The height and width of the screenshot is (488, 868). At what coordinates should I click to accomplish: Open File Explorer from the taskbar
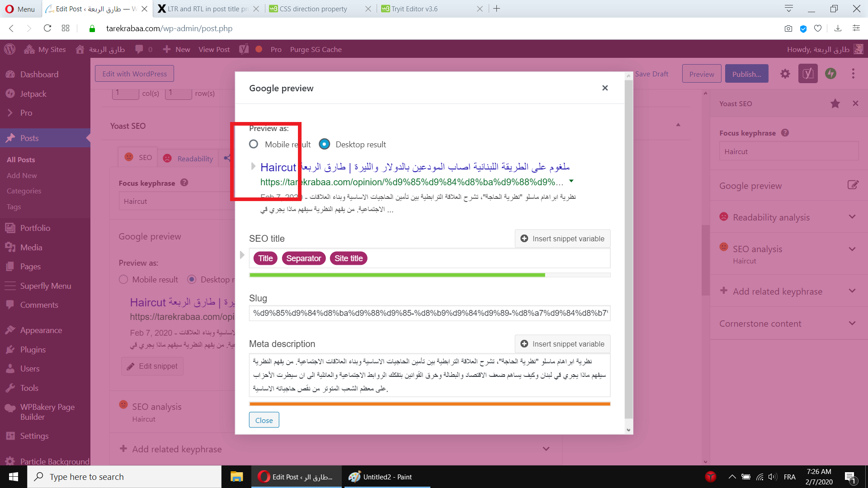(x=236, y=477)
